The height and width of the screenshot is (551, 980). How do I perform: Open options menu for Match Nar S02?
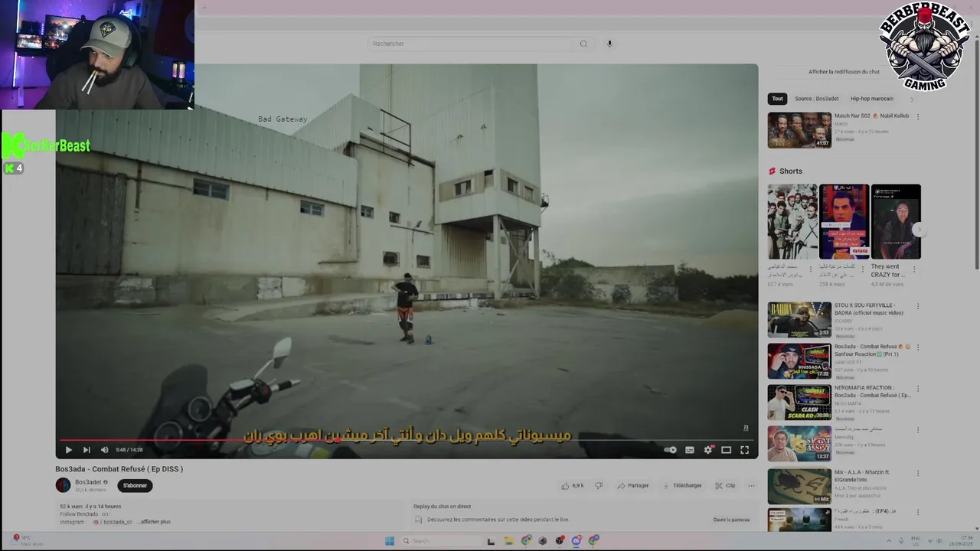(917, 116)
